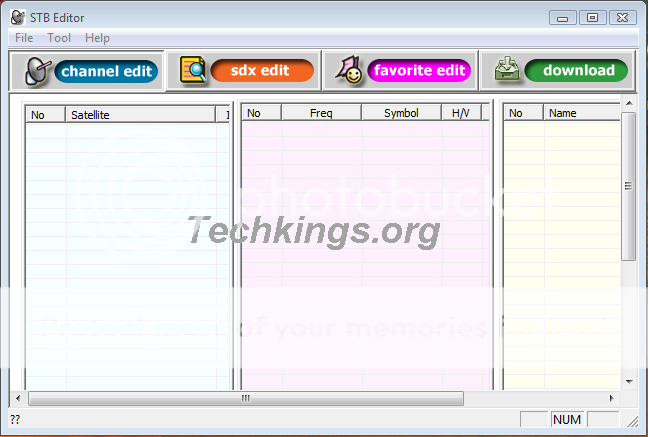Click the vertical scrollbar up arrow
The width and height of the screenshot is (648, 437).
[x=629, y=103]
